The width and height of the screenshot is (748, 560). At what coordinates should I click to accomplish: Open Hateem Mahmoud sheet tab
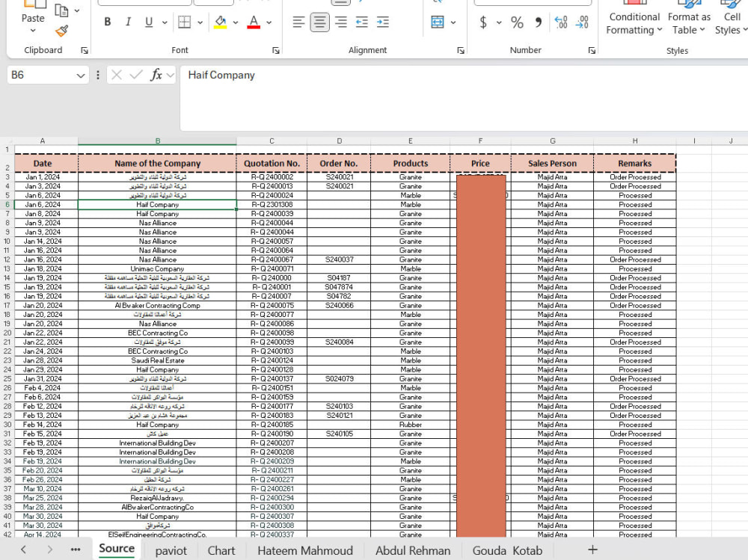point(305,550)
